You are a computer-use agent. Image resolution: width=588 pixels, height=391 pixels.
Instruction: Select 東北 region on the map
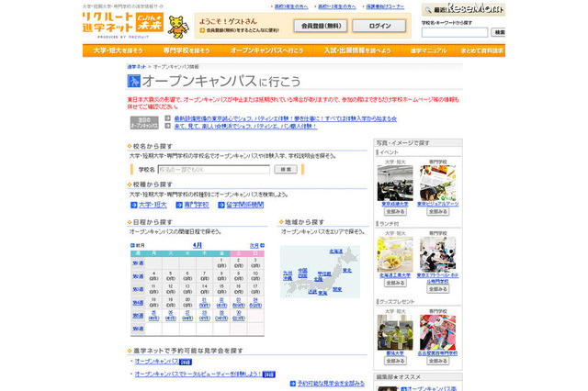pos(347,271)
